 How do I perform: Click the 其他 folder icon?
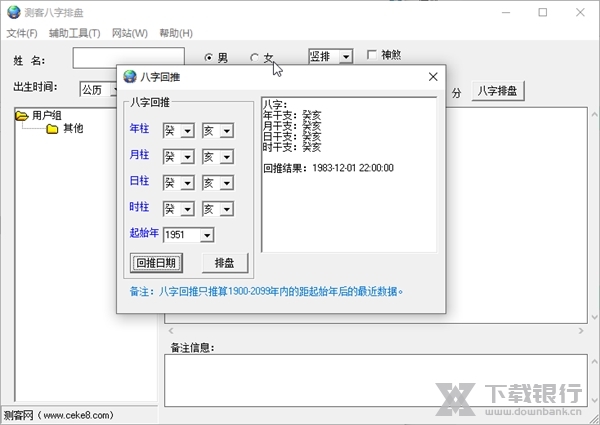pyautogui.click(x=52, y=129)
